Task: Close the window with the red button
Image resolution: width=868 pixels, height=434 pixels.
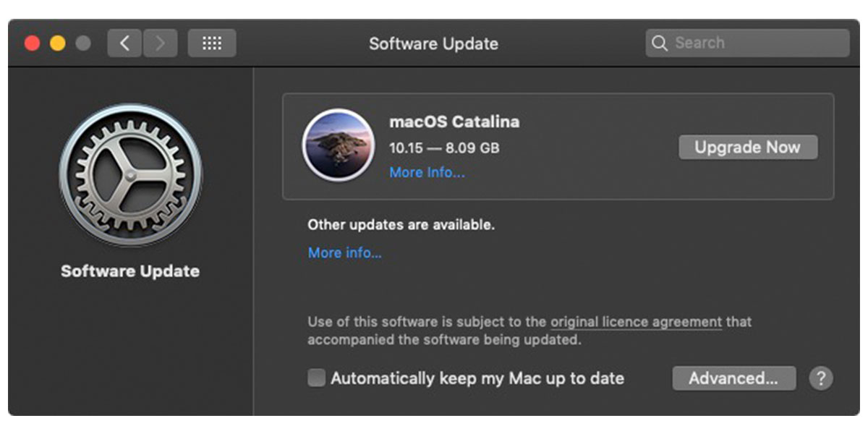Action: coord(32,43)
